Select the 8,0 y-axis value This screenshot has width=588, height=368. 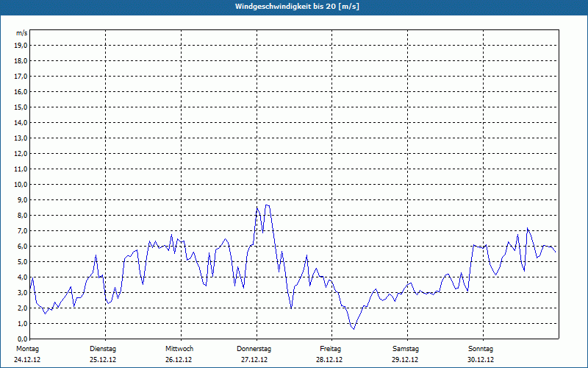pyautogui.click(x=22, y=215)
